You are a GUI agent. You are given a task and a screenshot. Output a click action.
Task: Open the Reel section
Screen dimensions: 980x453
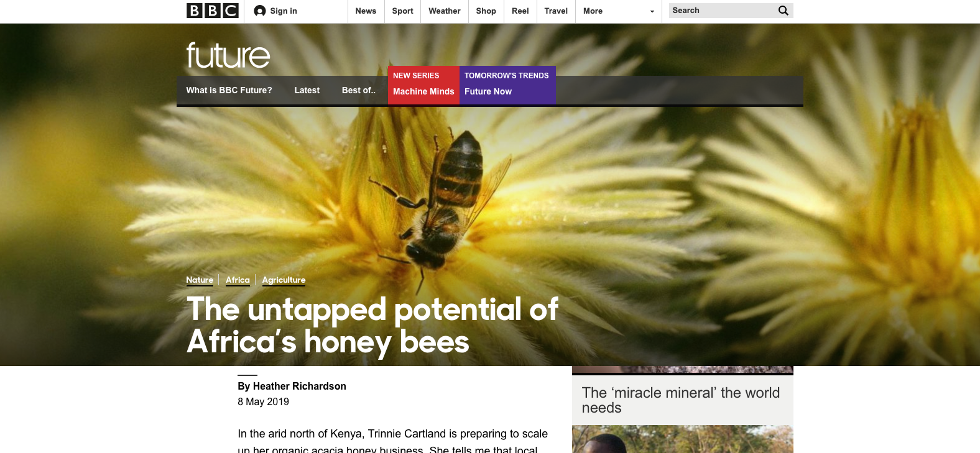520,11
